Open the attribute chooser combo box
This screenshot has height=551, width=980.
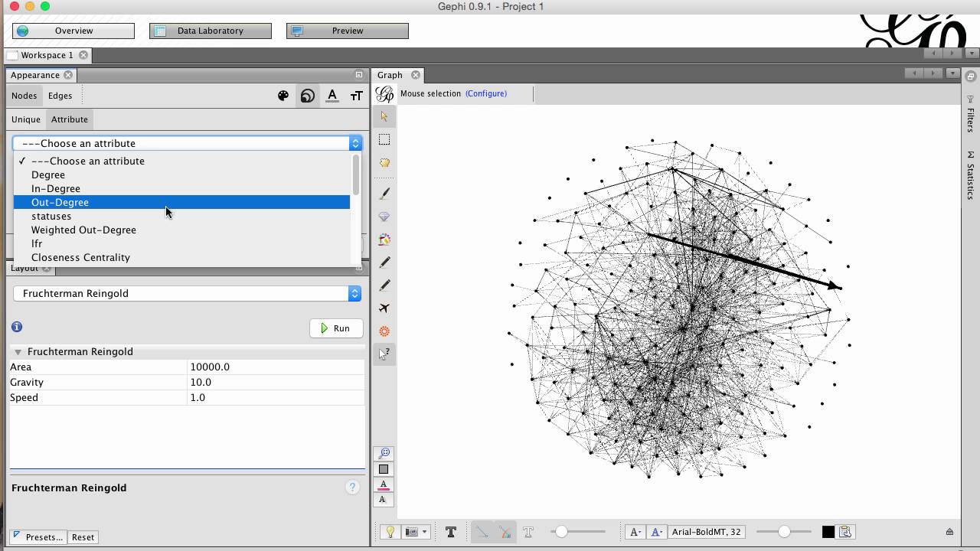tap(188, 143)
